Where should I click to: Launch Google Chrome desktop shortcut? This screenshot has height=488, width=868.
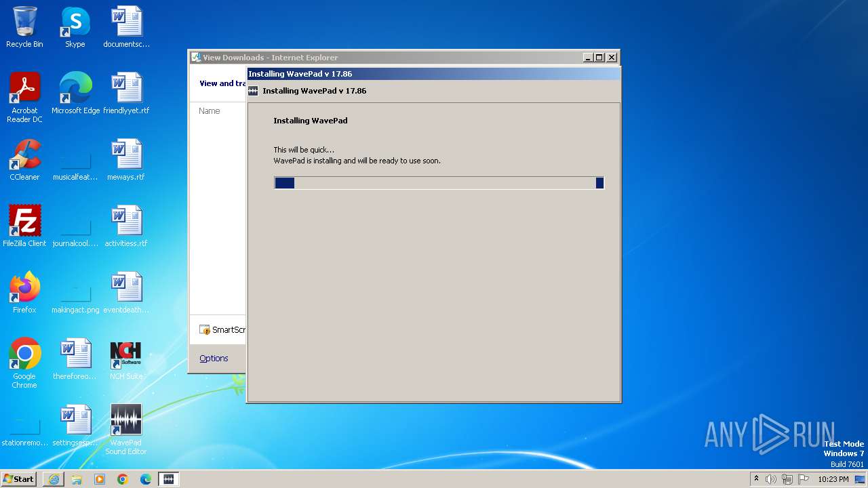click(24, 363)
